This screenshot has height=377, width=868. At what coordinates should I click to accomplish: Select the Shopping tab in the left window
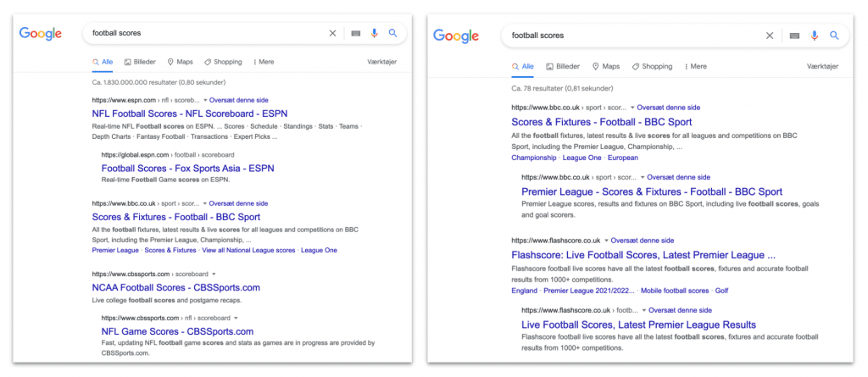223,62
